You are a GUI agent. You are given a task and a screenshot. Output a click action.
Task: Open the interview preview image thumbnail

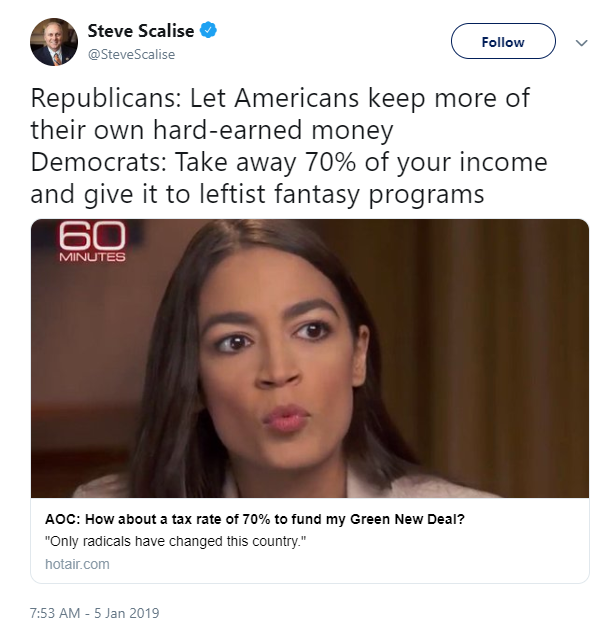310,358
